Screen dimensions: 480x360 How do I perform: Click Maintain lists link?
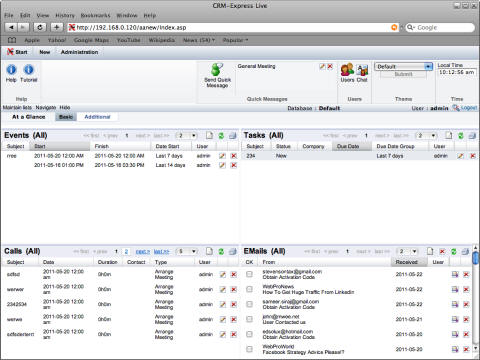coord(17,107)
